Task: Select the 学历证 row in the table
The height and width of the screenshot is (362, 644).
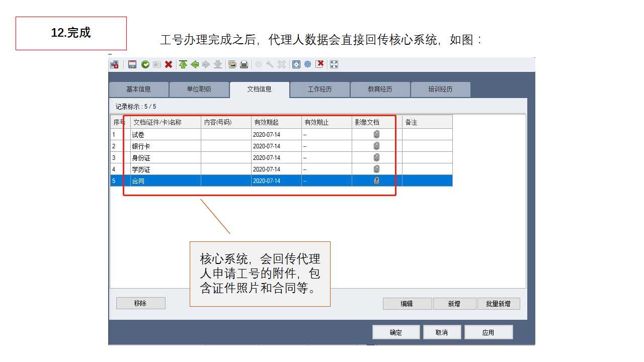Action: [165, 169]
